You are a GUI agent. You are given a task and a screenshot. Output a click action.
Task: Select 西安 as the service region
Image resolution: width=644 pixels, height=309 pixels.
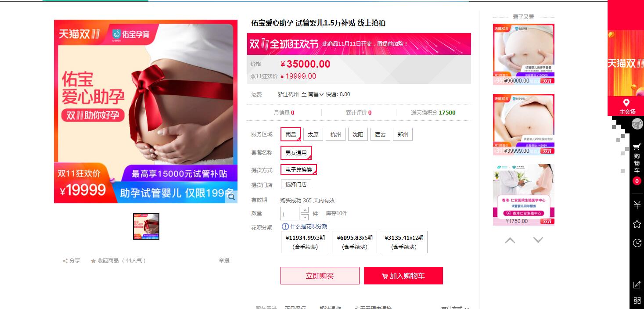[x=380, y=134]
